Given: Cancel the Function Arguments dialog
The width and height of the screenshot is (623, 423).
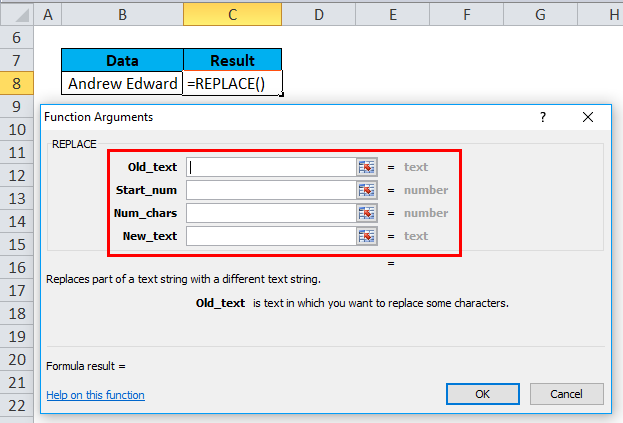Looking at the screenshot, I should (567, 394).
